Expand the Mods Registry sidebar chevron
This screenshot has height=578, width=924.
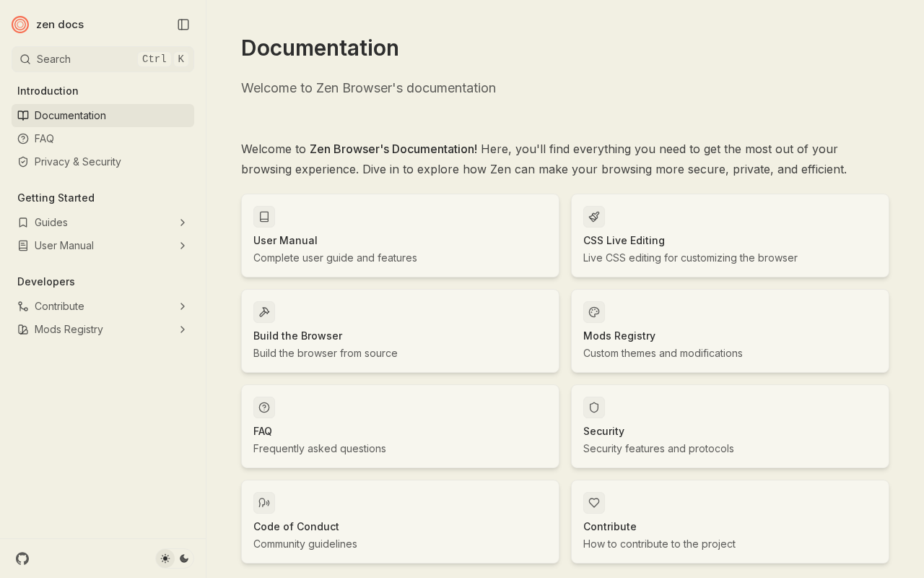tap(183, 329)
